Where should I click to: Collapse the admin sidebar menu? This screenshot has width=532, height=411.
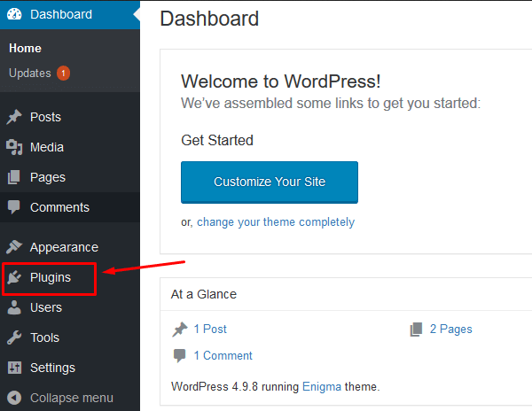point(60,398)
